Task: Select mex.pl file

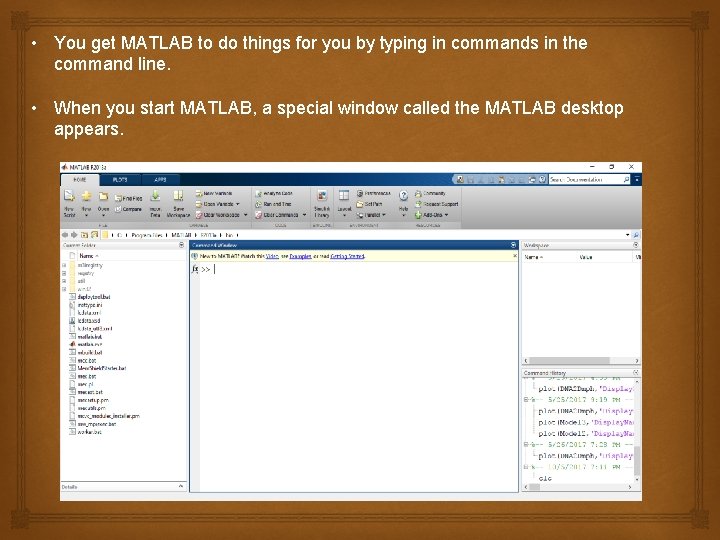Action: [x=85, y=384]
